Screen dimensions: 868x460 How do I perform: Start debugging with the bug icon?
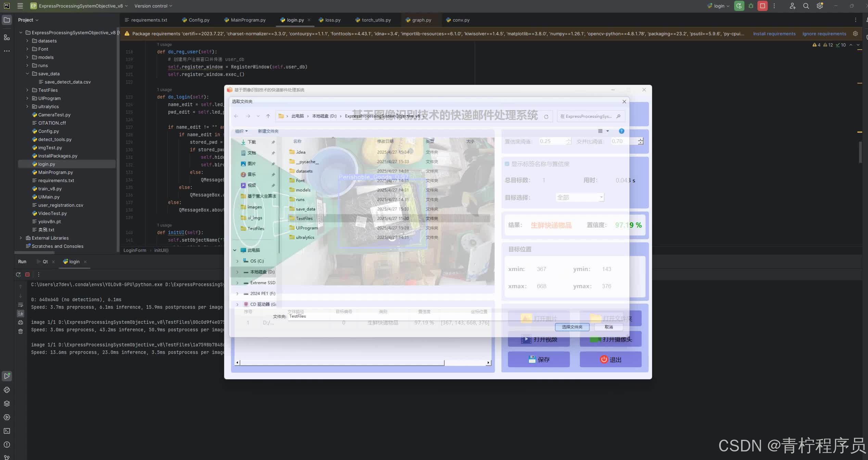coord(751,6)
